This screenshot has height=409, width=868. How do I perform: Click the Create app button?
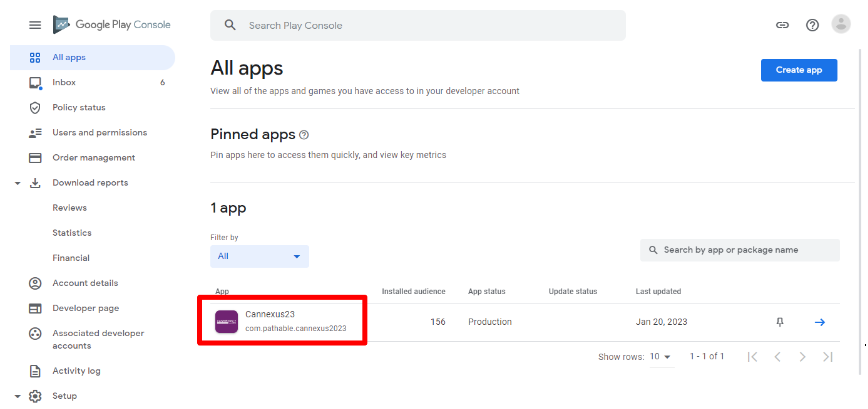(799, 70)
